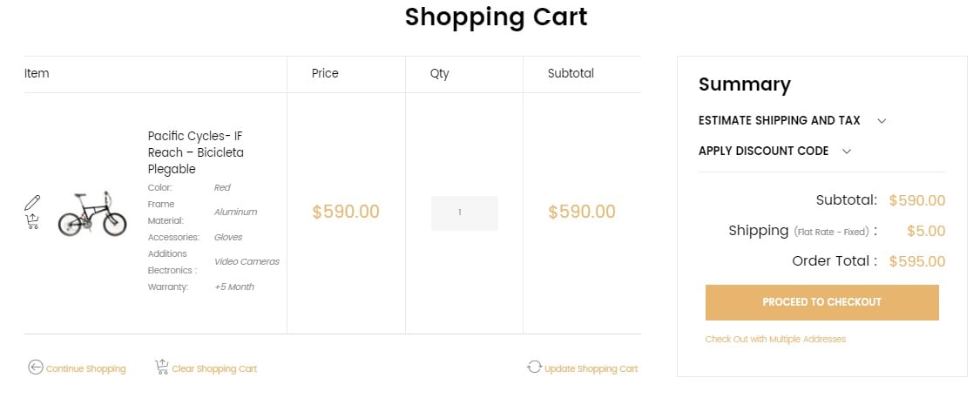Image resolution: width=980 pixels, height=398 pixels.
Task: Click the Price column header
Action: pos(325,73)
